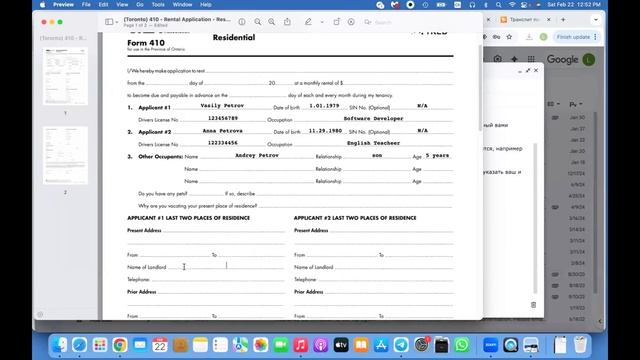Open Chrome tab search dropdown

click(596, 20)
